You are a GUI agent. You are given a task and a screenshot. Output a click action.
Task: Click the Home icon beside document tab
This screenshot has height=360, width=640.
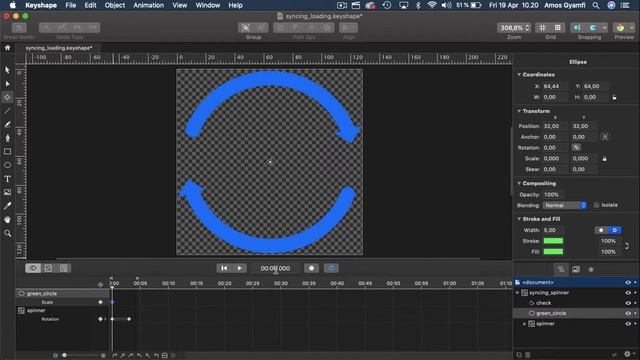(x=7, y=48)
